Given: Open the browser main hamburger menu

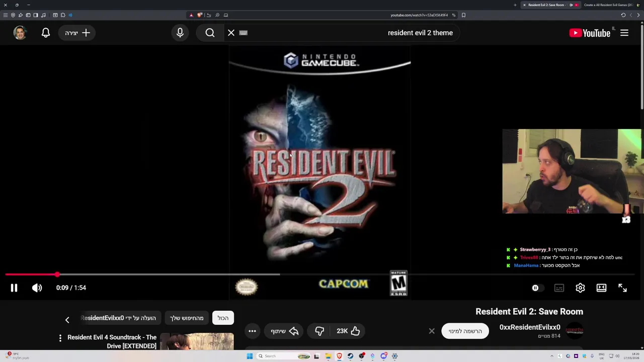Looking at the screenshot, I should pyautogui.click(x=6, y=15).
